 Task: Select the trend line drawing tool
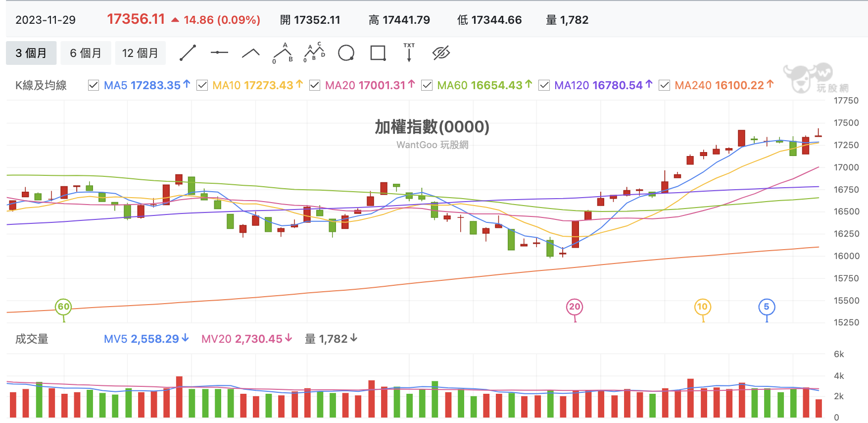tap(188, 53)
